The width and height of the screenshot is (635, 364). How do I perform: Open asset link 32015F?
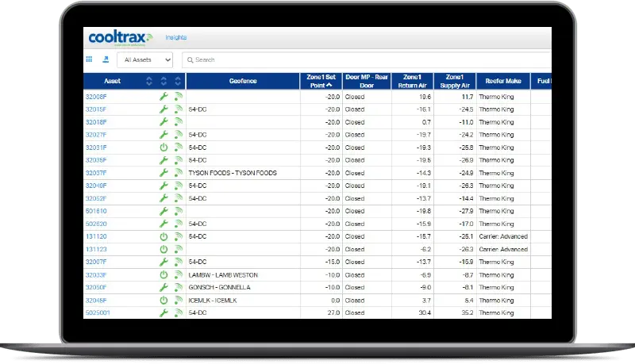point(96,109)
